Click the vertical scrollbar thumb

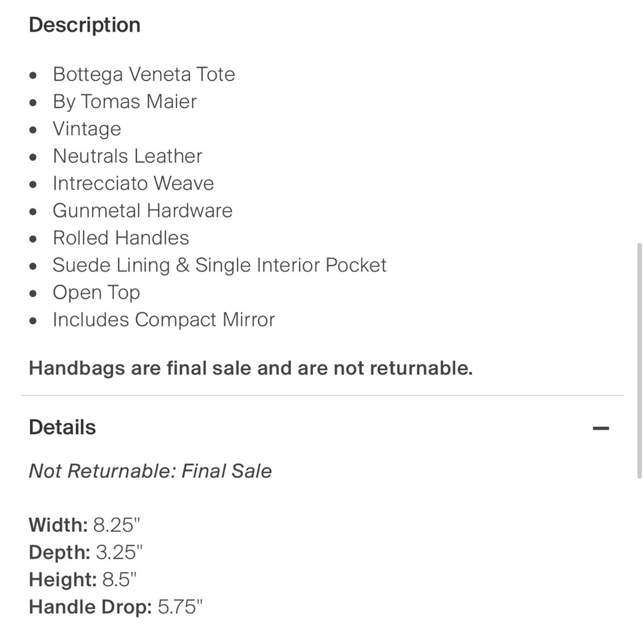coord(639,361)
